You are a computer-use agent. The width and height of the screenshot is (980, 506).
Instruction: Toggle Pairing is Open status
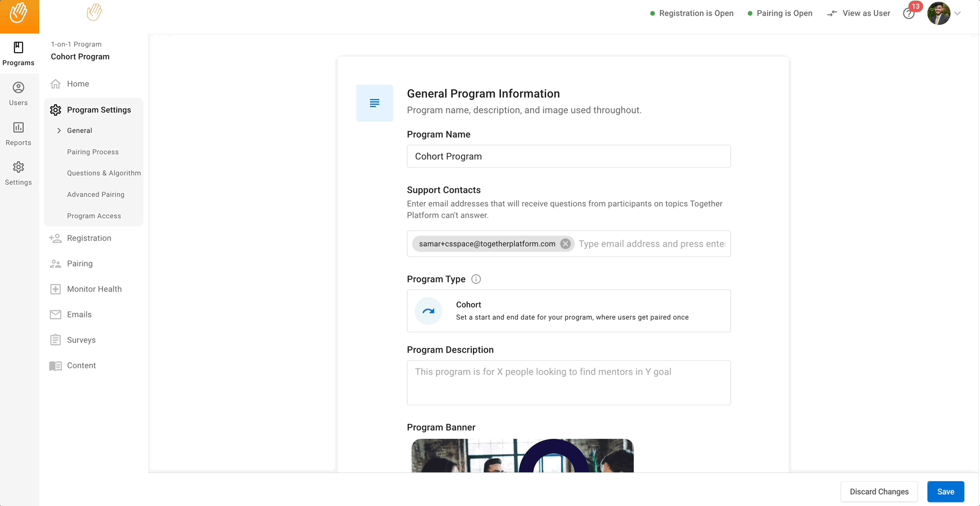[780, 13]
